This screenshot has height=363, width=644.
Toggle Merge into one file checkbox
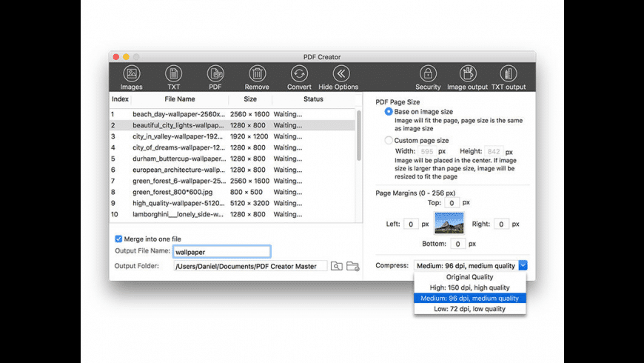[x=118, y=239]
